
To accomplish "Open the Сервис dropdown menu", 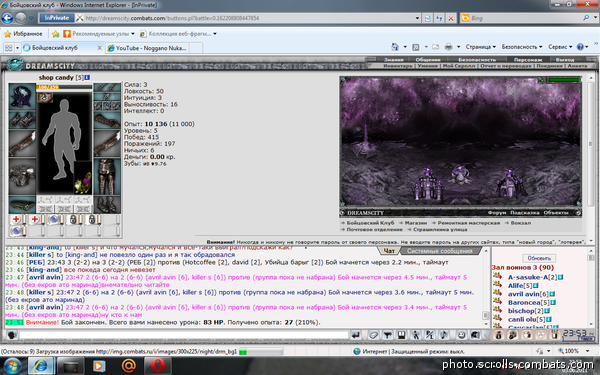I will click(560, 47).
